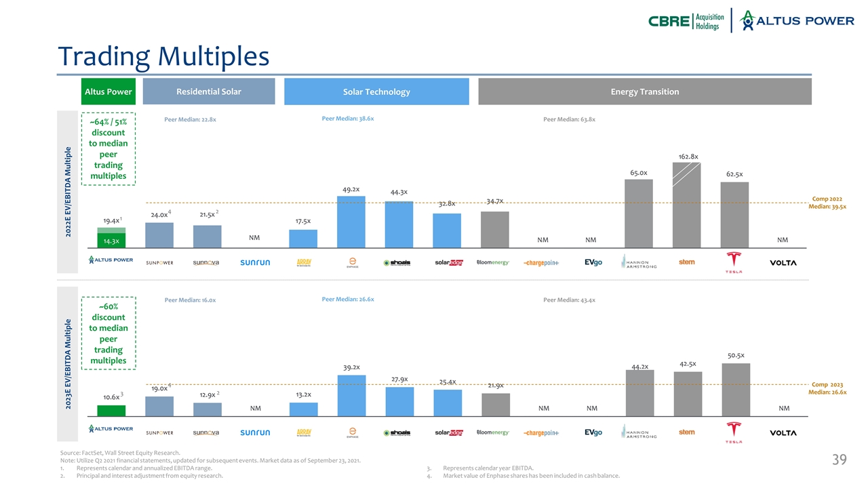Select the Sunrun logo in the 2022E chart

[x=255, y=263]
